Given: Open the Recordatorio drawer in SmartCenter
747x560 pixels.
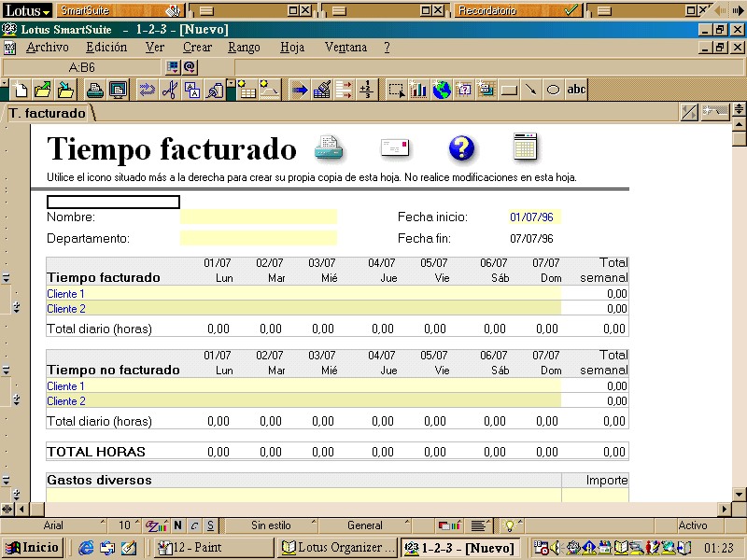Looking at the screenshot, I should pyautogui.click(x=517, y=10).
